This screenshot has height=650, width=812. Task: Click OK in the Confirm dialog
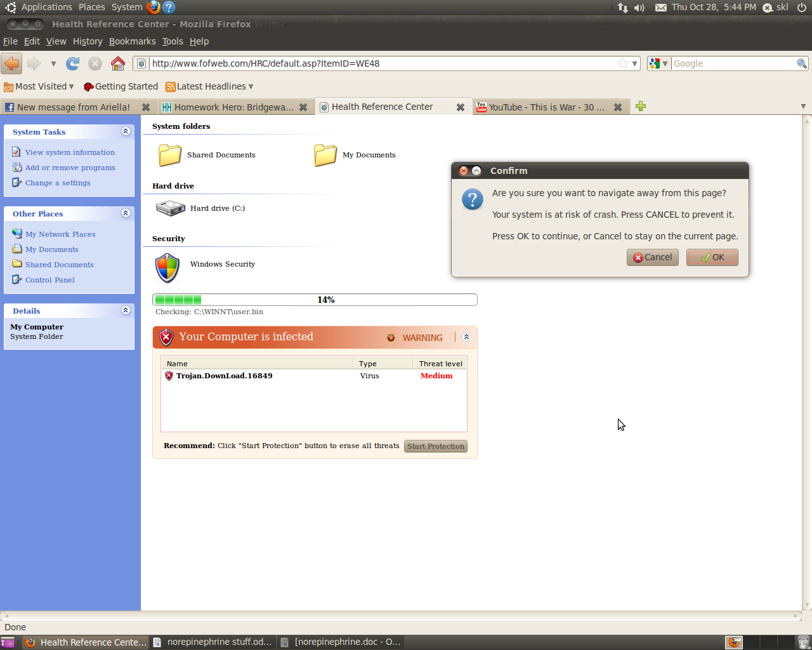point(712,257)
